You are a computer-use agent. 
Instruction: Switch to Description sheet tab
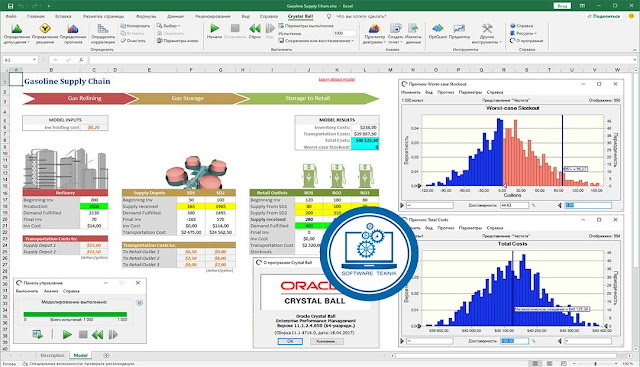tap(52, 356)
